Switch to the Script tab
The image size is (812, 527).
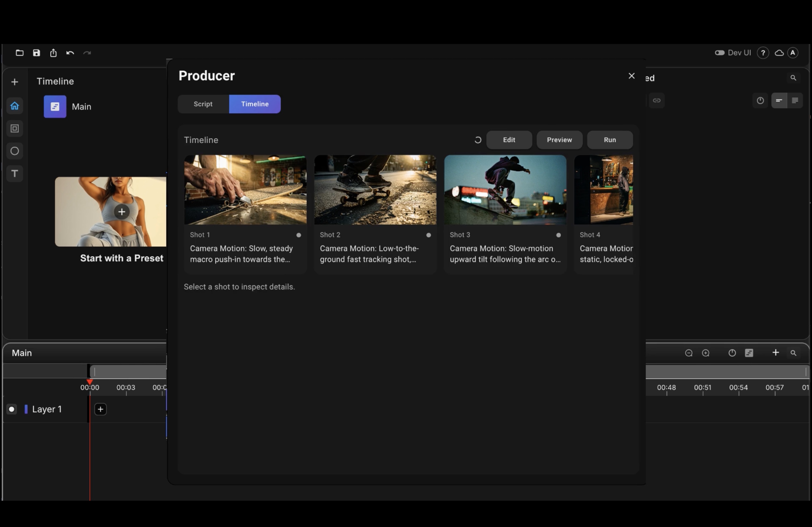click(203, 104)
